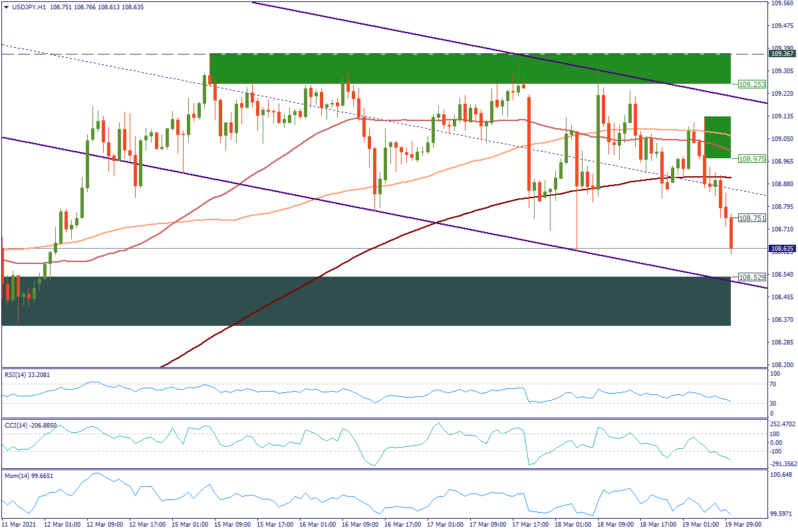Click the 18 Mar 09:00 time axis label

[616, 525]
